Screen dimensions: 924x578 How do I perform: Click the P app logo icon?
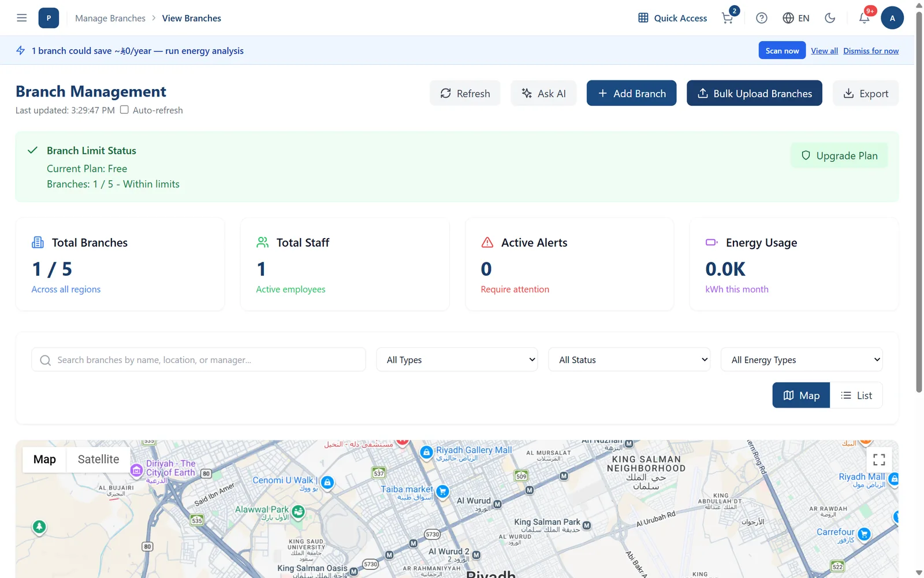pyautogui.click(x=49, y=18)
